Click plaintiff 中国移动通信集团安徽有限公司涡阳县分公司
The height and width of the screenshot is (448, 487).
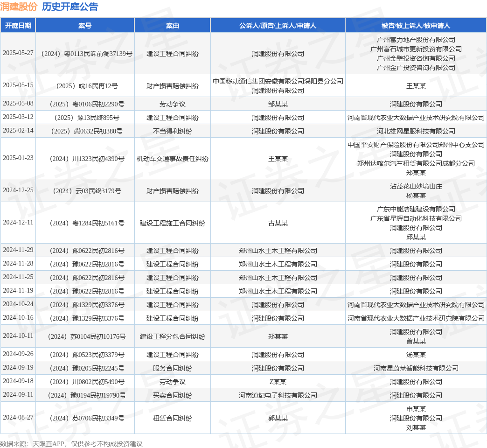coord(278,81)
